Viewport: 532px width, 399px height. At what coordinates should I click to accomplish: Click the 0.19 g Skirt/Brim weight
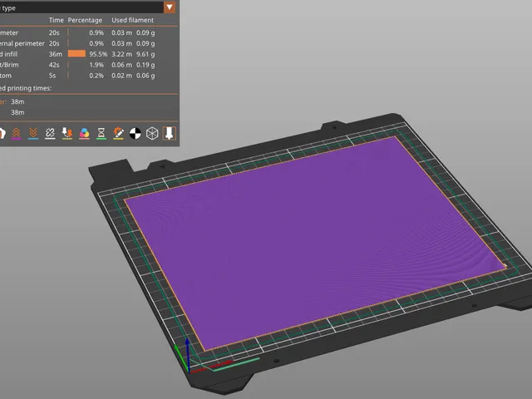(x=145, y=65)
